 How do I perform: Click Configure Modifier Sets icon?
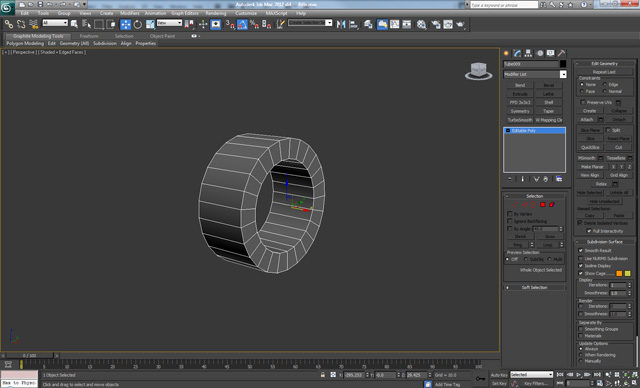click(x=559, y=179)
